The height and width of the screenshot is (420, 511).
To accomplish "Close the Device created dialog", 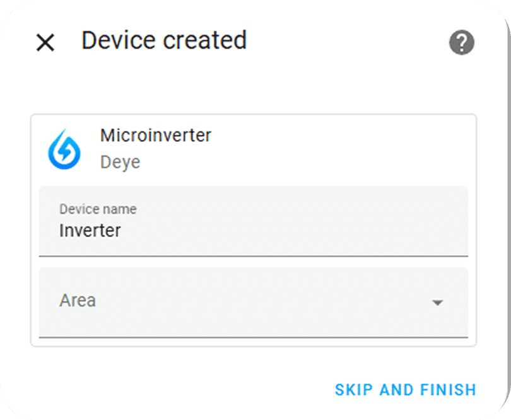I will click(x=45, y=43).
